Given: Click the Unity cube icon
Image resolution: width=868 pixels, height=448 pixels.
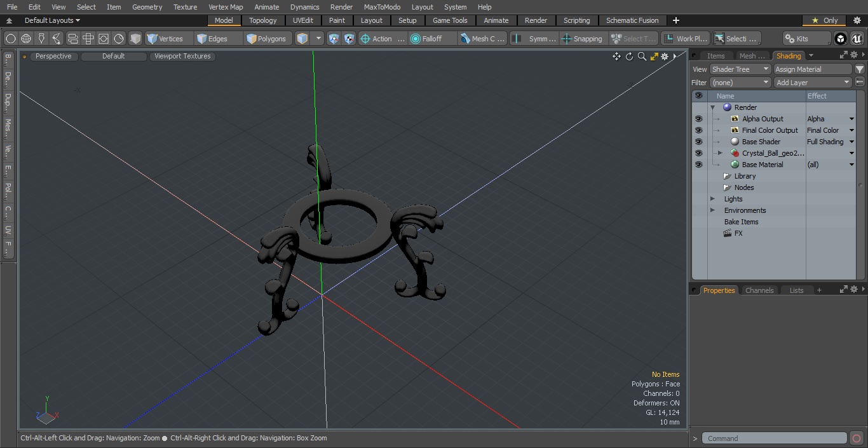Looking at the screenshot, I should coord(841,39).
